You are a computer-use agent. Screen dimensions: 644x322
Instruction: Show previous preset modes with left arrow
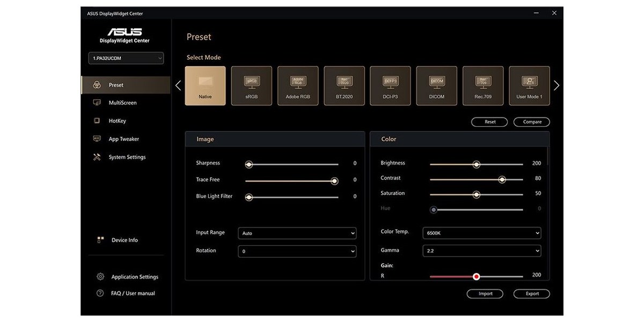click(x=178, y=85)
